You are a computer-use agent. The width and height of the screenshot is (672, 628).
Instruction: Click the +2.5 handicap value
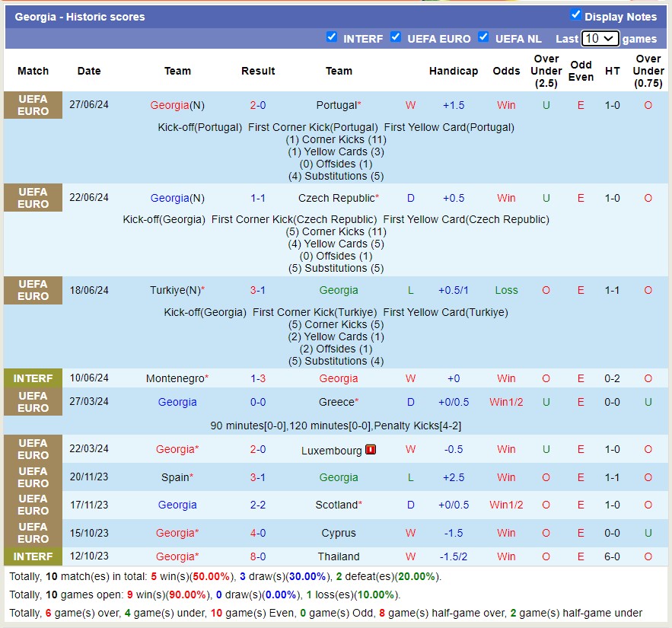pos(454,477)
